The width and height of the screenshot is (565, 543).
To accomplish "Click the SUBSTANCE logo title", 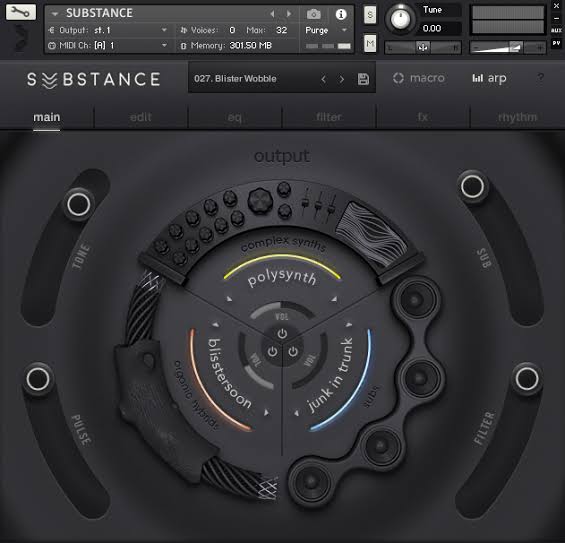I will point(94,80).
